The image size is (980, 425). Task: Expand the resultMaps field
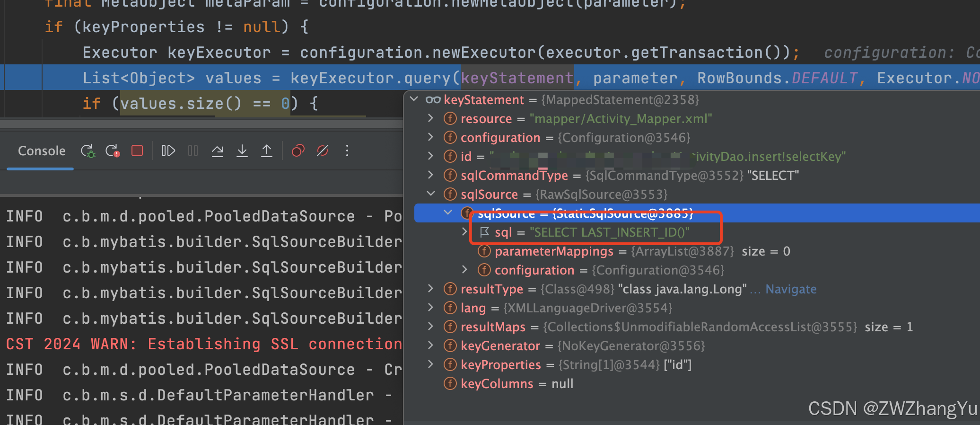[430, 326]
